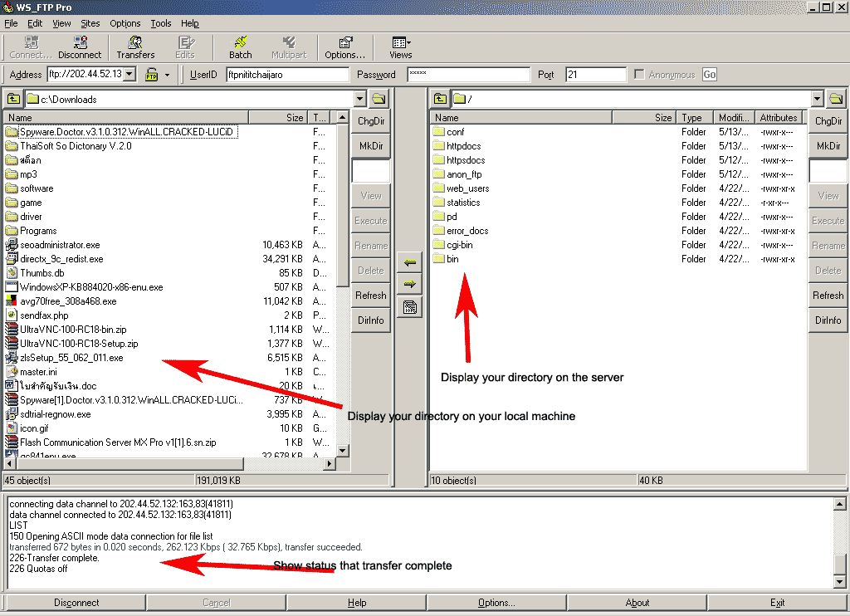Screen dimensions: 850x616
Task: Select the sendfax.php file icon
Action: pyautogui.click(x=12, y=315)
